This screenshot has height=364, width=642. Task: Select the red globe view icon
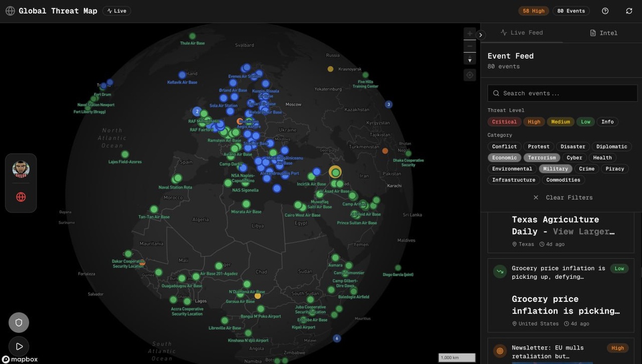click(x=21, y=197)
